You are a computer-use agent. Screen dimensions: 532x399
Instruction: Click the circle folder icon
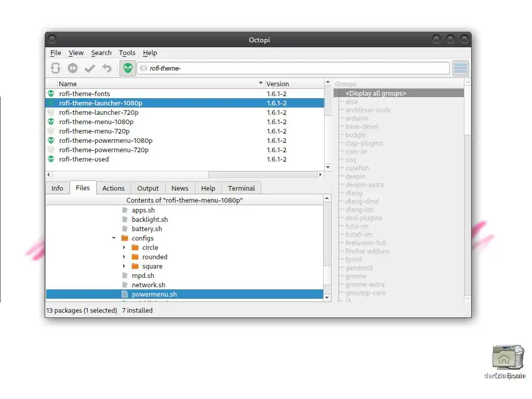136,247
